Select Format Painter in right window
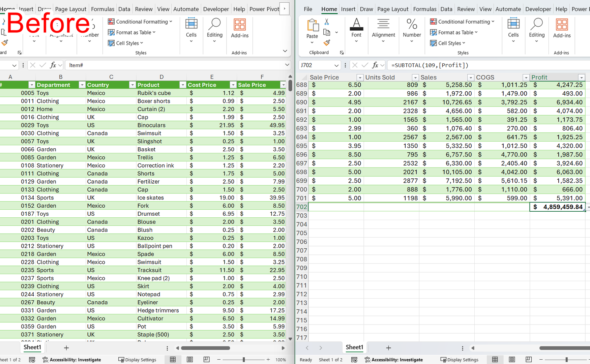The height and width of the screenshot is (364, 590). coord(326,43)
